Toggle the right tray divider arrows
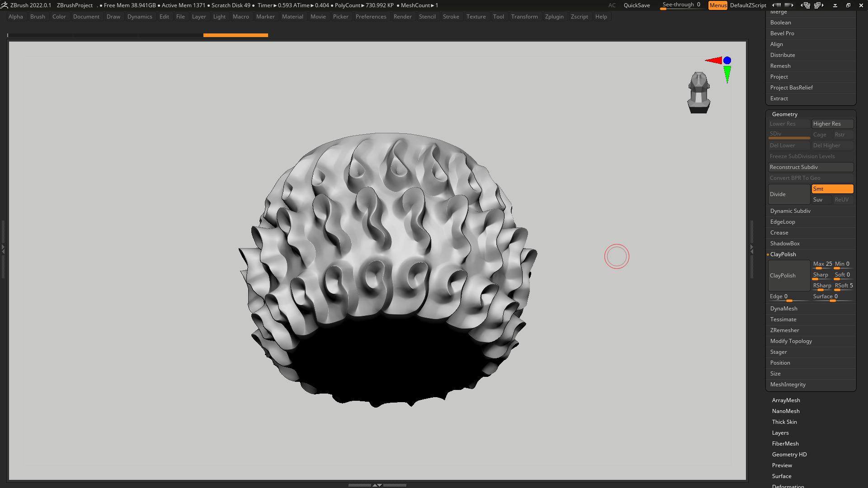The height and width of the screenshot is (488, 868). (x=752, y=249)
